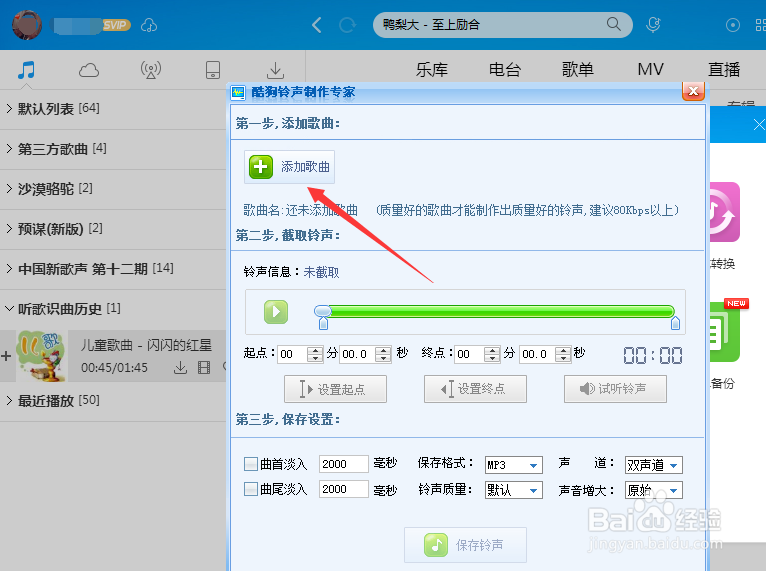Screen dimensions: 766x571
Task: Open the download manager sidebar tab
Action: coord(276,70)
